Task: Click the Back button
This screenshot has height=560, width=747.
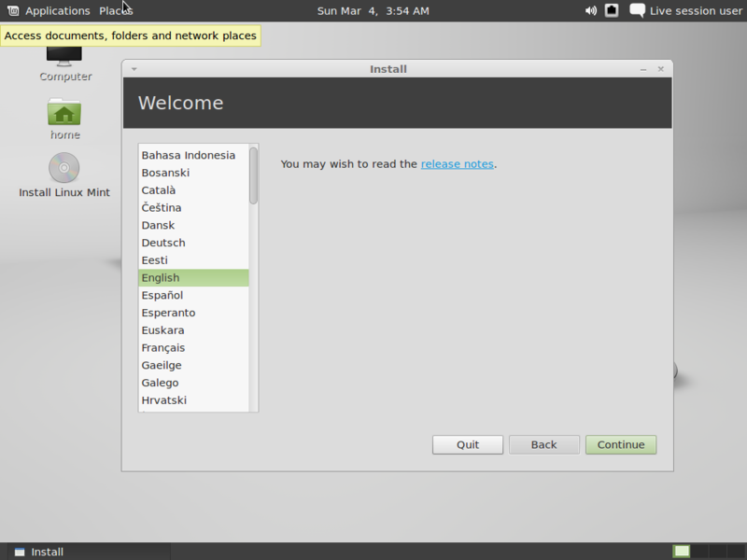Action: coord(544,445)
